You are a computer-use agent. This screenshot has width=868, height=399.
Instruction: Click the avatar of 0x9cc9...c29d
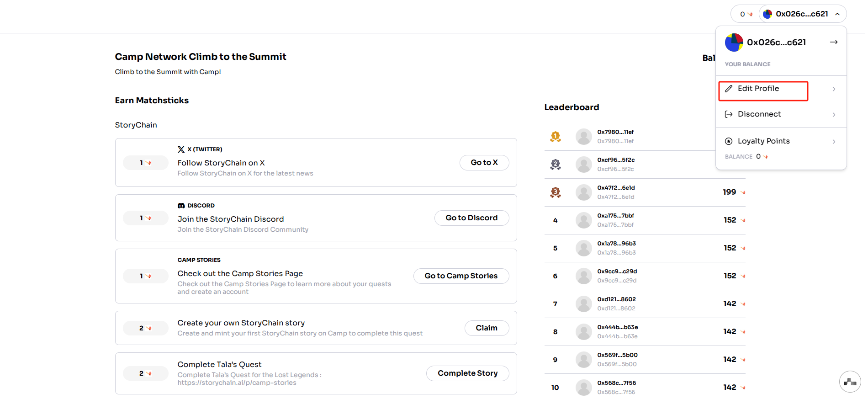[x=584, y=276]
